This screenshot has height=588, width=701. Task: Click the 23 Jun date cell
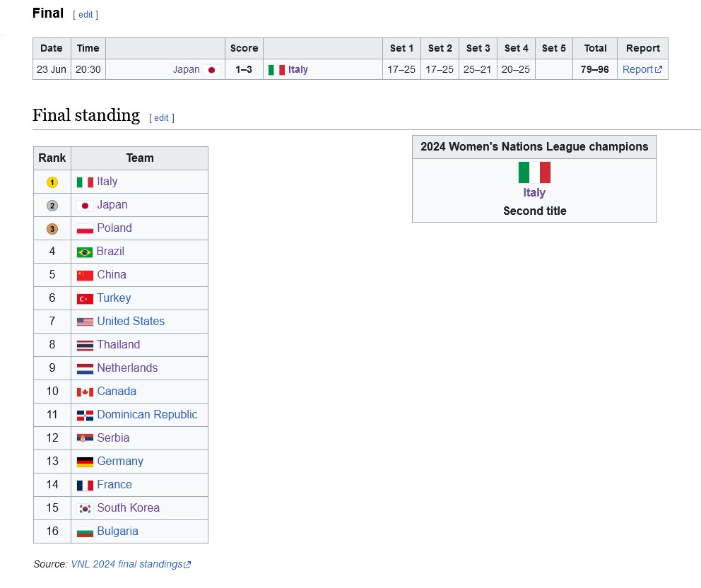pyautogui.click(x=52, y=69)
